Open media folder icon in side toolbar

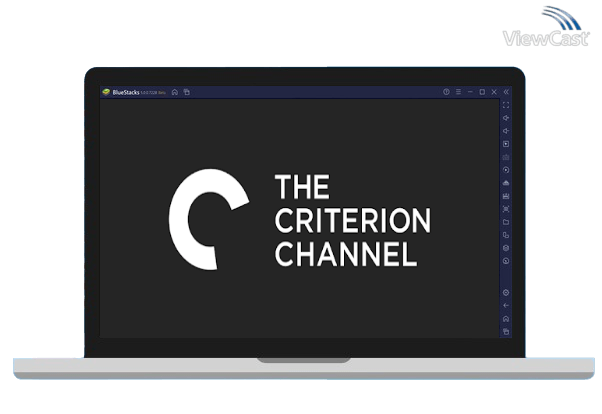[506, 222]
